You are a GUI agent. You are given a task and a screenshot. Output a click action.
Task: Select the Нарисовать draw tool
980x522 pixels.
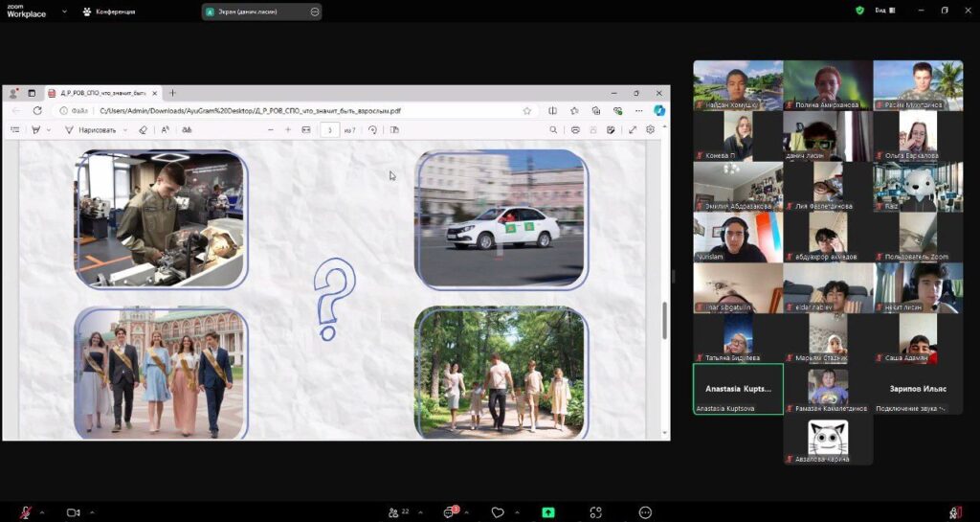pyautogui.click(x=97, y=129)
